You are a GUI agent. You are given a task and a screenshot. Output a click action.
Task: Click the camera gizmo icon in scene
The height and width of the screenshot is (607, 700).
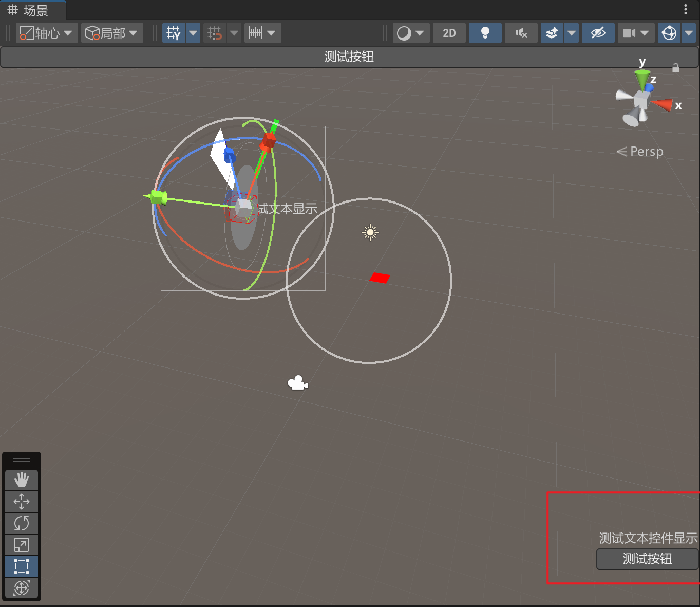click(297, 383)
